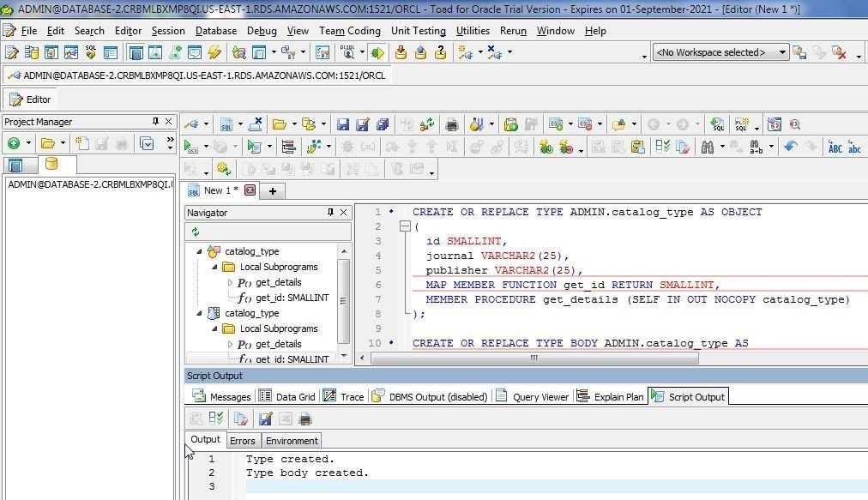The height and width of the screenshot is (500, 868).
Task: Click the Navigator vertical scrollbar down arrow
Action: click(x=344, y=356)
